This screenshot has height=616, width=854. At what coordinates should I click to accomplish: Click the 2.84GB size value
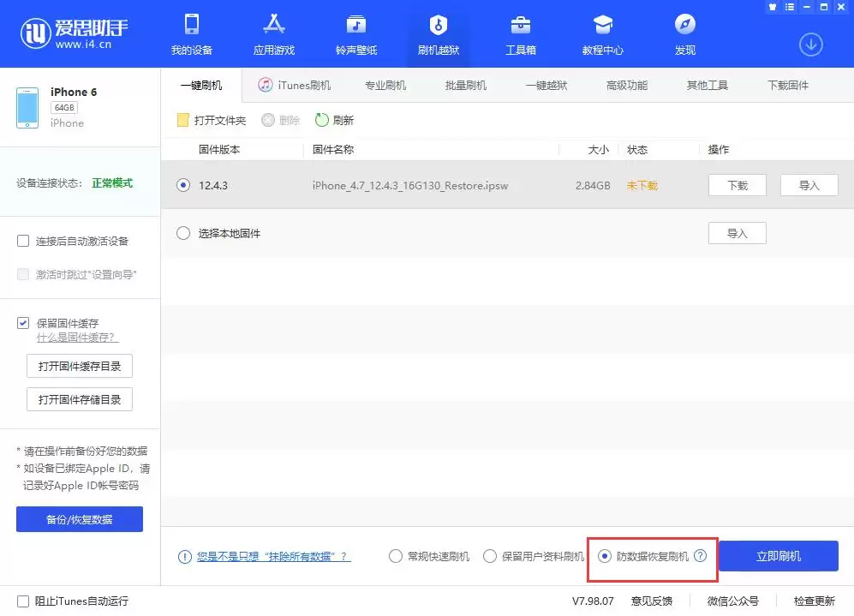point(593,186)
